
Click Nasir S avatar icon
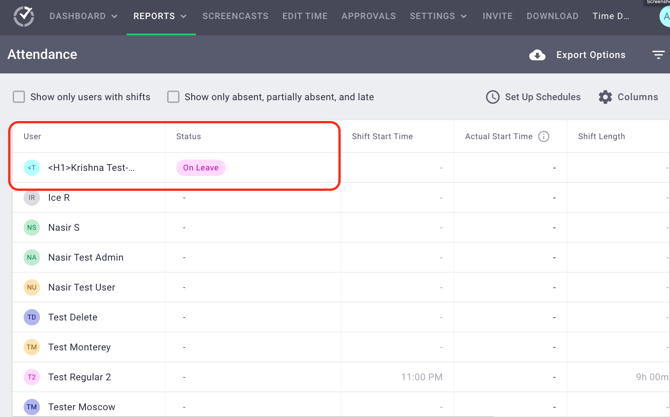click(x=32, y=228)
